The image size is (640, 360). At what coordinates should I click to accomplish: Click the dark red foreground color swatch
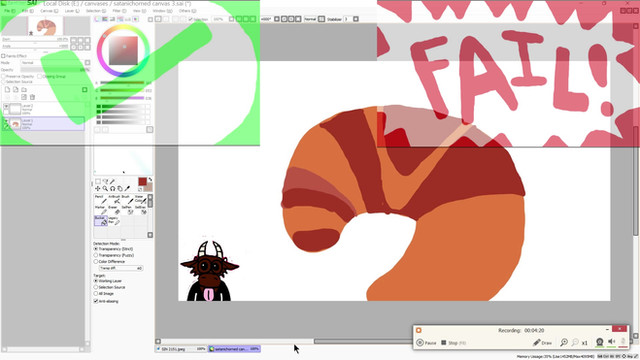[x=142, y=182]
